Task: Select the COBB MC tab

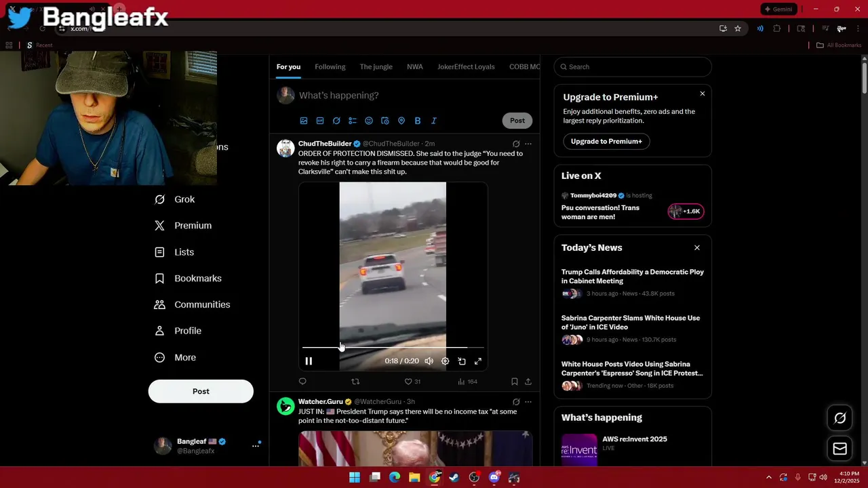Action: point(524,67)
